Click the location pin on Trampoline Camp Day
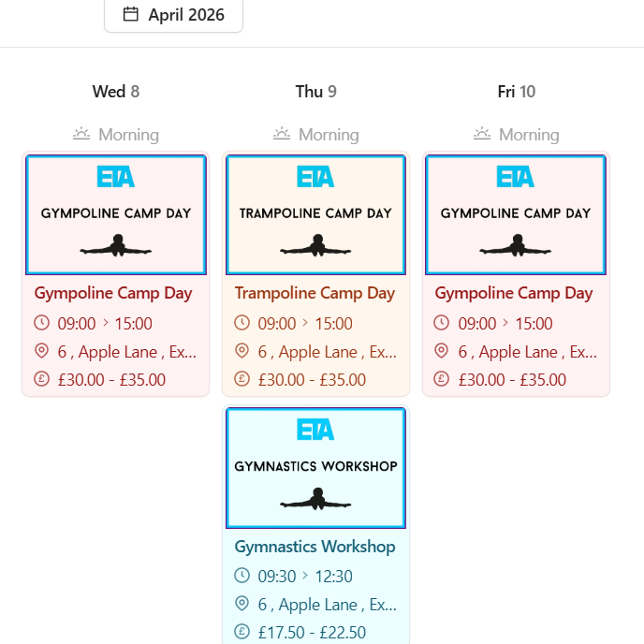This screenshot has width=644, height=644. pos(241,351)
